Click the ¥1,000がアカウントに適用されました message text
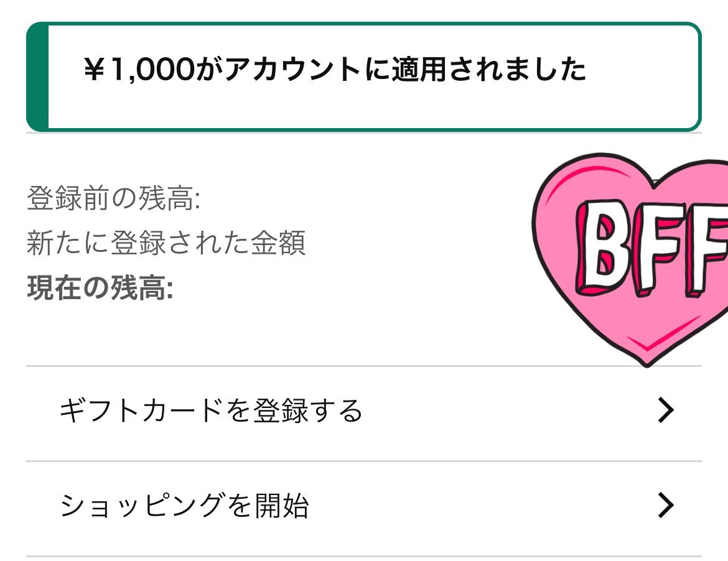The height and width of the screenshot is (561, 728). (335, 69)
